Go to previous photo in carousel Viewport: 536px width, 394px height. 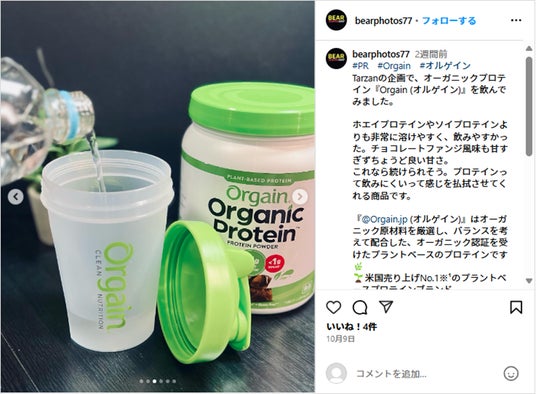(x=16, y=196)
